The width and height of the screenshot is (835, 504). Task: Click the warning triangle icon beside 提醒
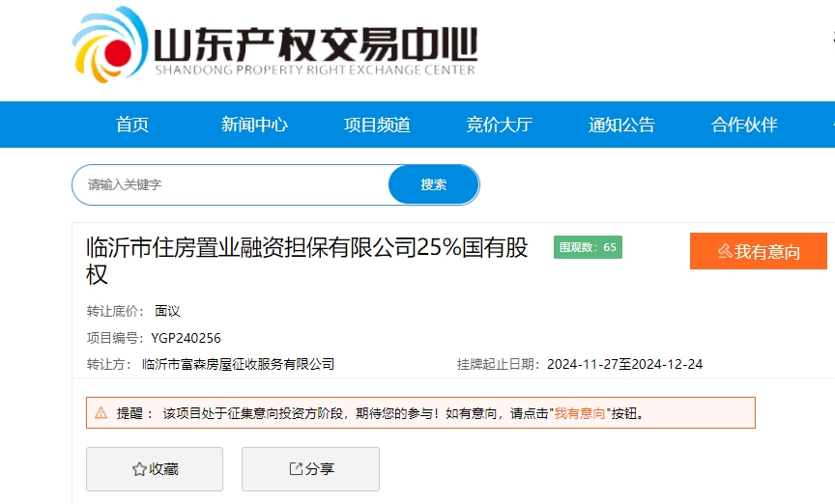pos(101,412)
